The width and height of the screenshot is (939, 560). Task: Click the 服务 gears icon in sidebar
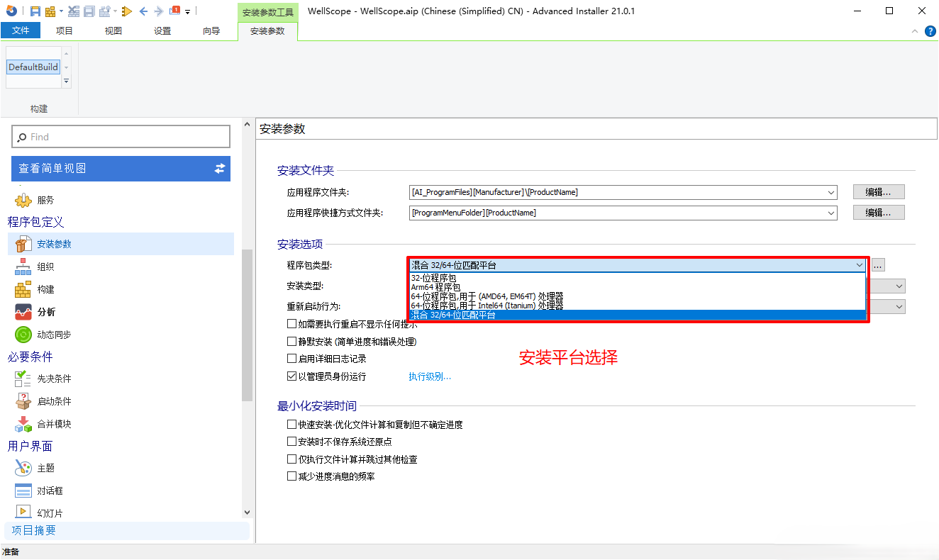coord(23,200)
